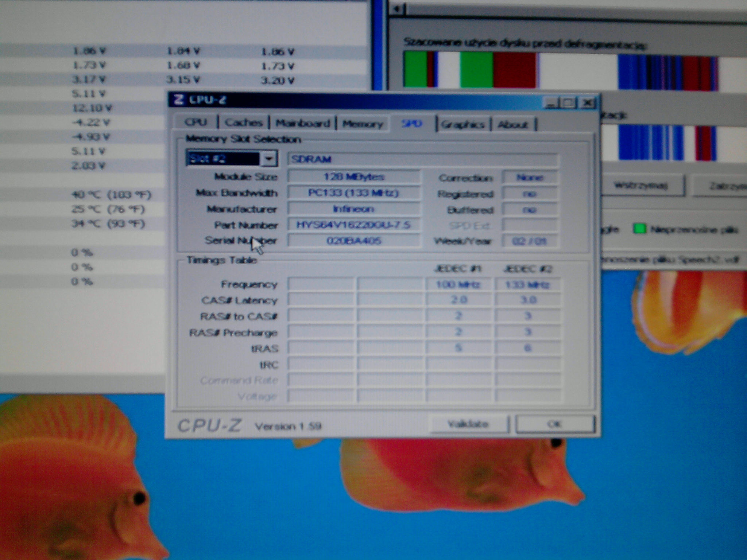Click the Part Number field
Image resolution: width=747 pixels, height=560 pixels.
pos(353,225)
